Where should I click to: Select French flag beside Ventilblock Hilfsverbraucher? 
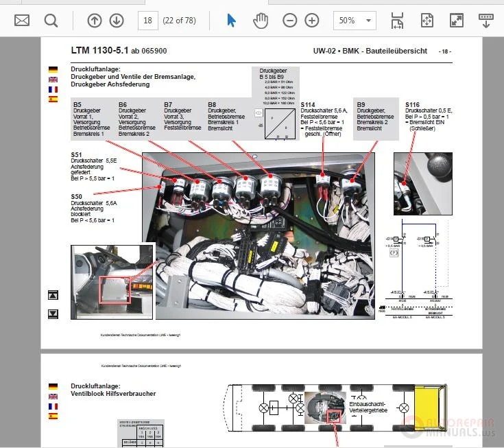pyautogui.click(x=53, y=407)
